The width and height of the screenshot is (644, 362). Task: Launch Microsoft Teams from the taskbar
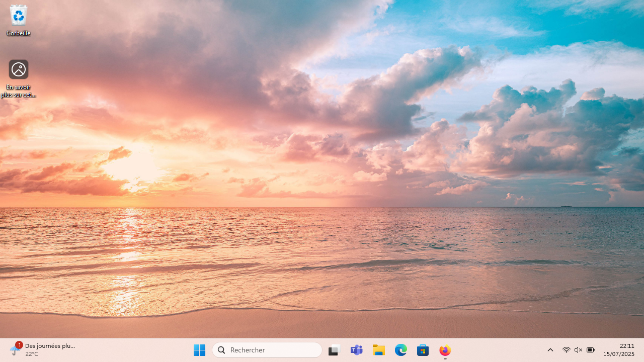357,350
